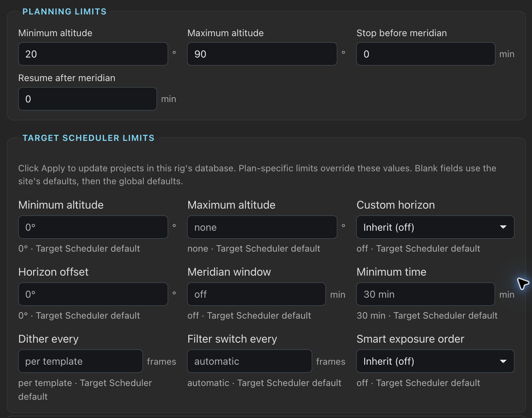The width and height of the screenshot is (532, 418).
Task: Focus the Stop before meridian field
Action: point(426,54)
